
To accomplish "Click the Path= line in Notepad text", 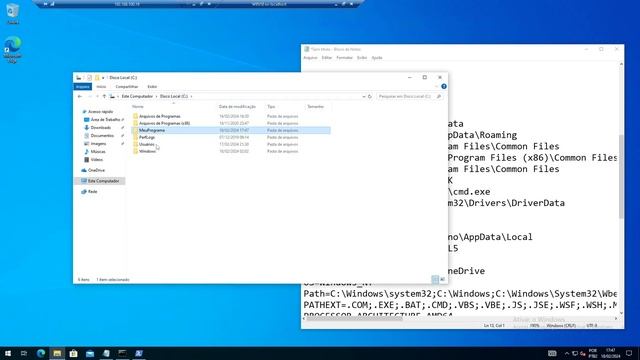I will [x=460, y=294].
